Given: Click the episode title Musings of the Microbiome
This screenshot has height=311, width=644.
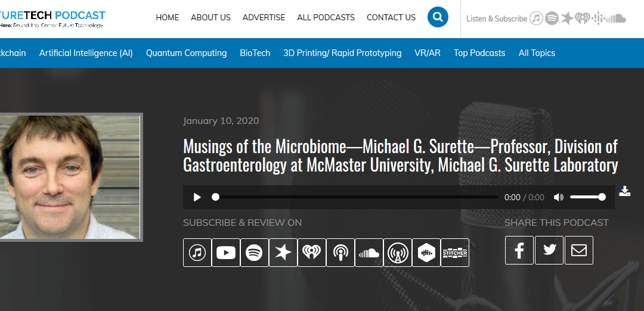Looking at the screenshot, I should 401,156.
